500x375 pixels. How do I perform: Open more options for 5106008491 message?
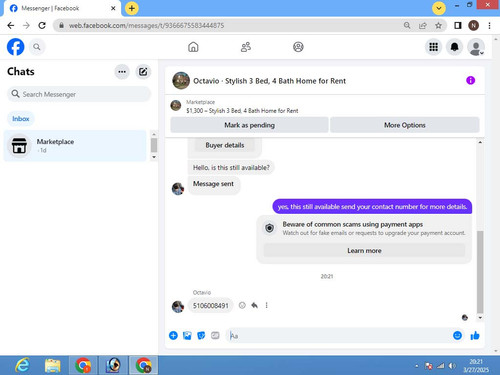pos(266,305)
